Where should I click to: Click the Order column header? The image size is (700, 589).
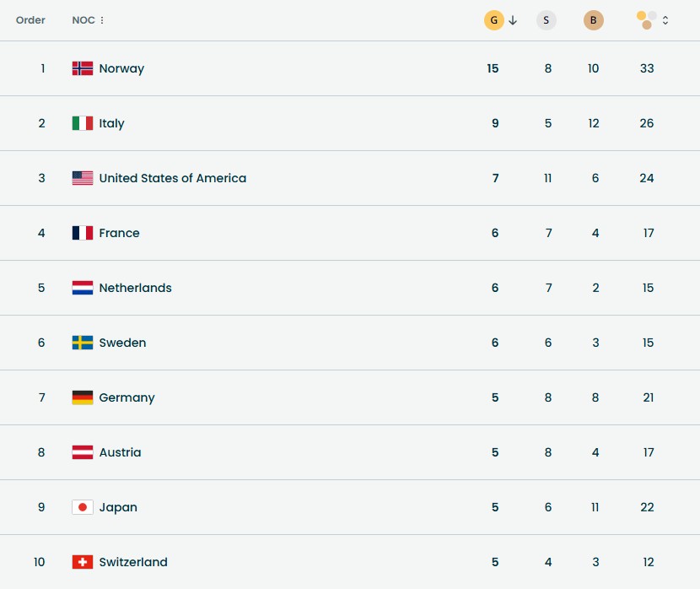(30, 20)
